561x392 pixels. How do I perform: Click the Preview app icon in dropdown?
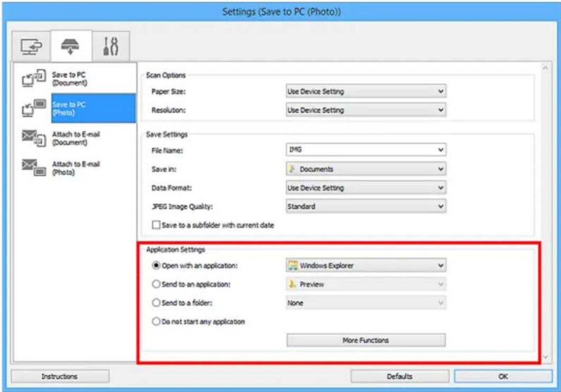292,284
